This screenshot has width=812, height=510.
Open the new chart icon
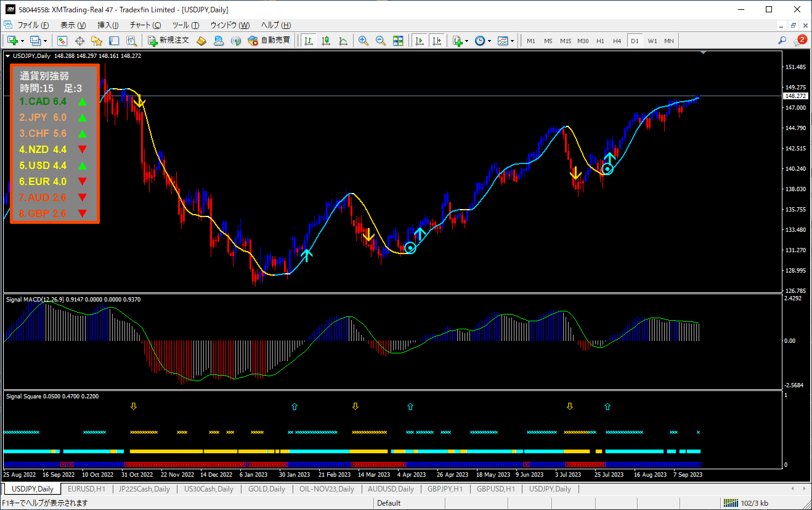(x=13, y=41)
